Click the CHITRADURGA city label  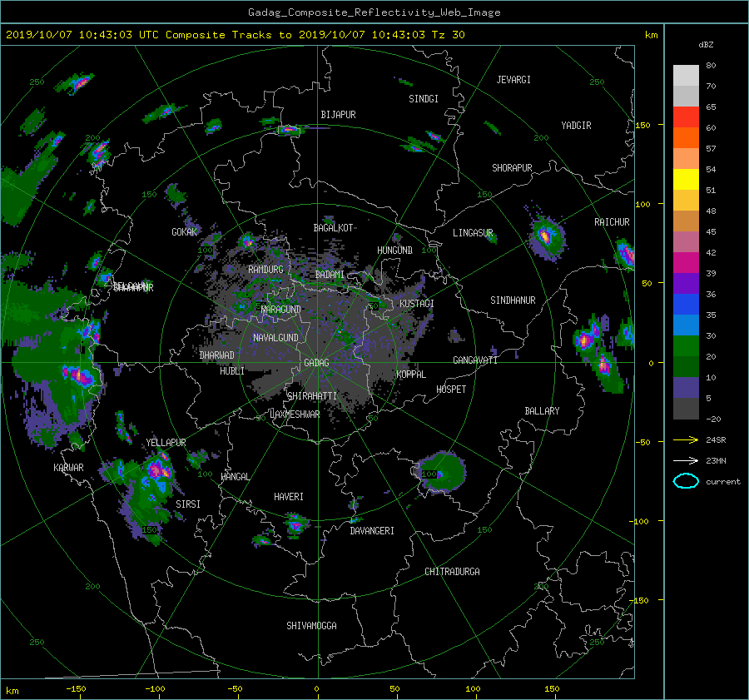[x=452, y=572]
